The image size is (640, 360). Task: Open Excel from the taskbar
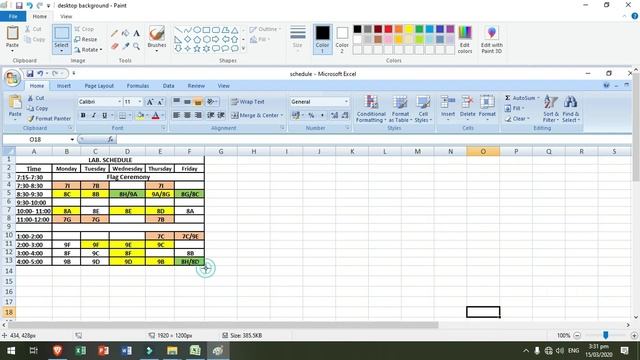(80, 351)
